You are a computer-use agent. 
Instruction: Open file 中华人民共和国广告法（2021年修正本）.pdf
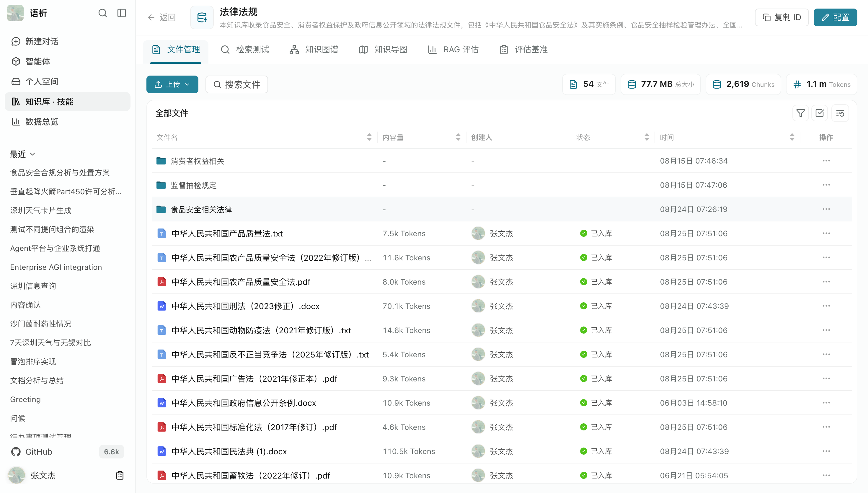pos(254,378)
